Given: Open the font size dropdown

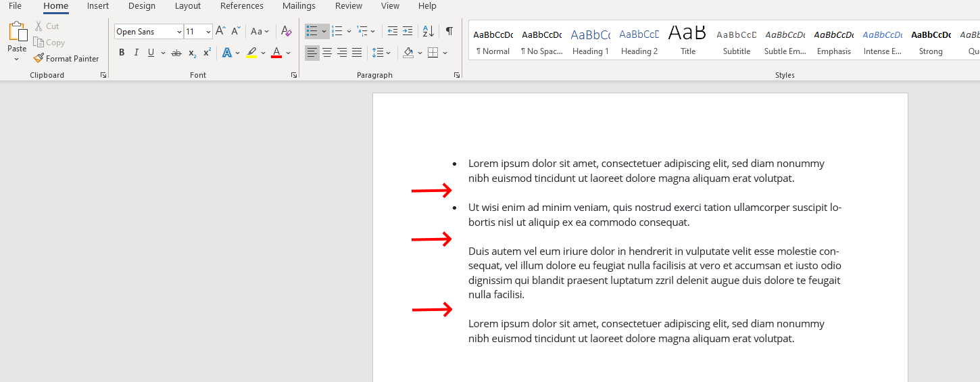Looking at the screenshot, I should [x=207, y=32].
